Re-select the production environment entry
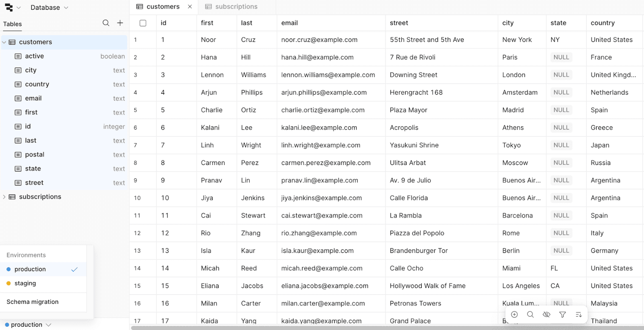 pyautogui.click(x=29, y=269)
